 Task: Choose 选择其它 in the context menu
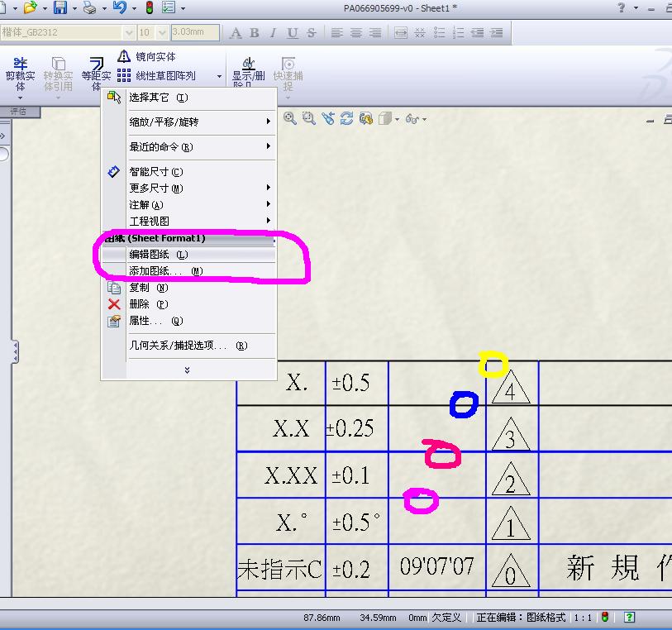tap(188, 98)
